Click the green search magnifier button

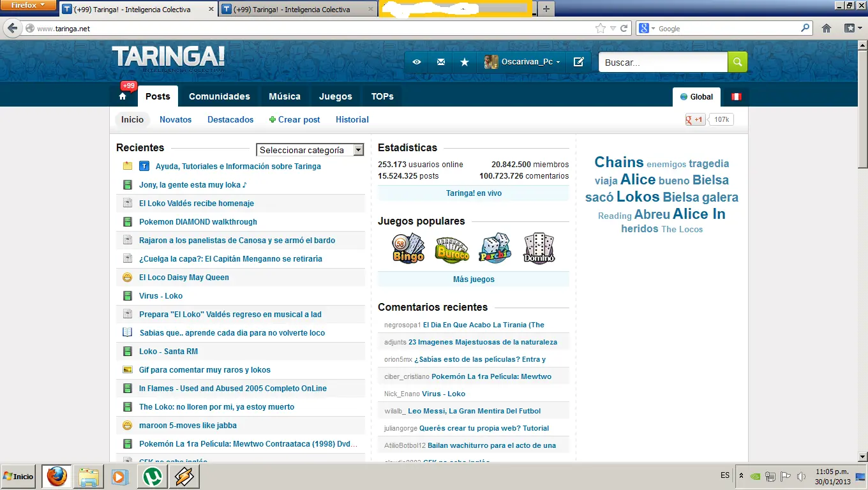(x=737, y=62)
